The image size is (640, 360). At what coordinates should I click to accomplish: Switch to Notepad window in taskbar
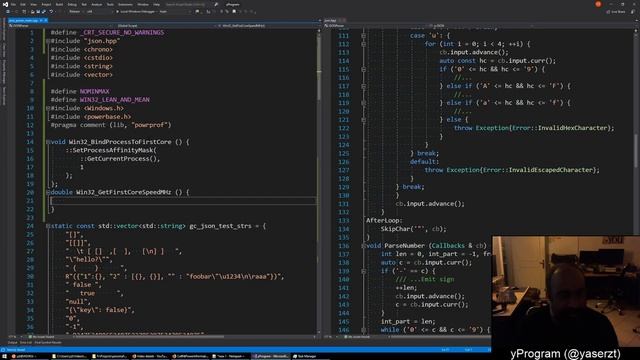coord(231,356)
